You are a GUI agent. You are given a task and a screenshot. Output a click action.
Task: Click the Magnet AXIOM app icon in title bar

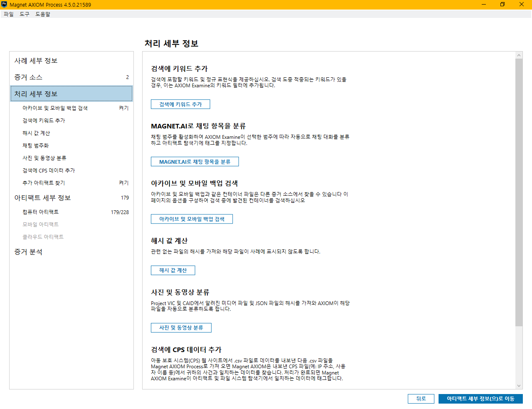click(x=4, y=5)
